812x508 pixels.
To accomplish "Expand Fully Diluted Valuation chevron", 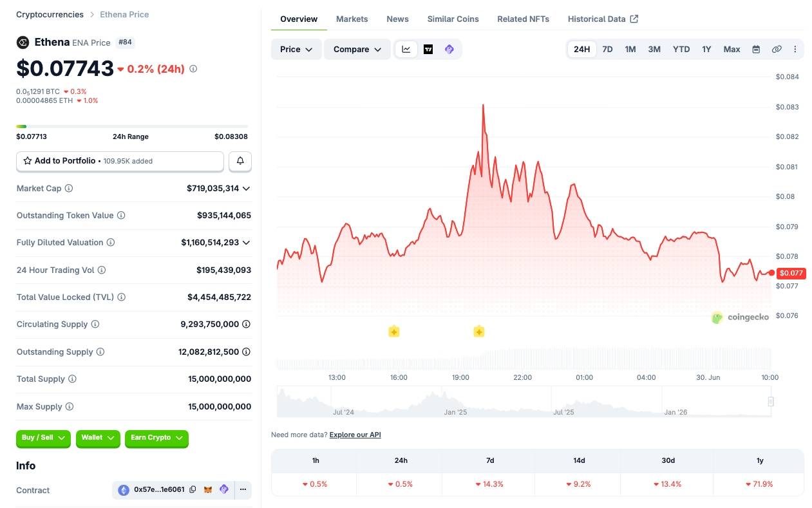I will [x=246, y=243].
